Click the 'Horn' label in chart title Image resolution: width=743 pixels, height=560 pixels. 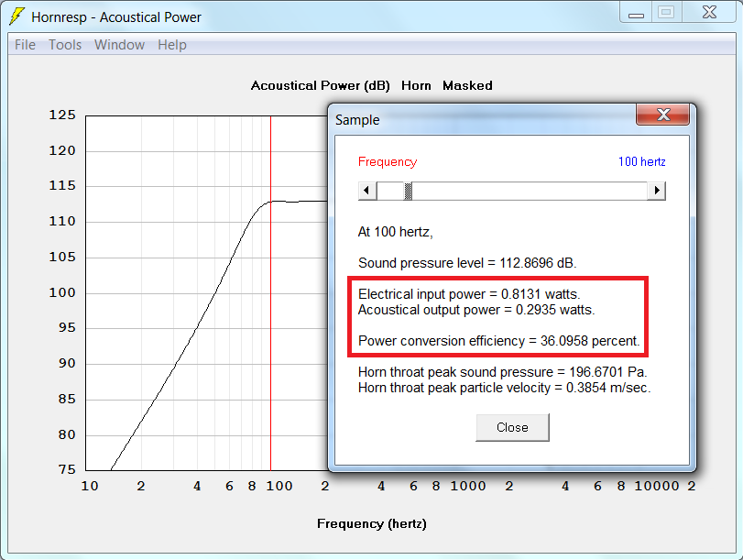[x=416, y=85]
